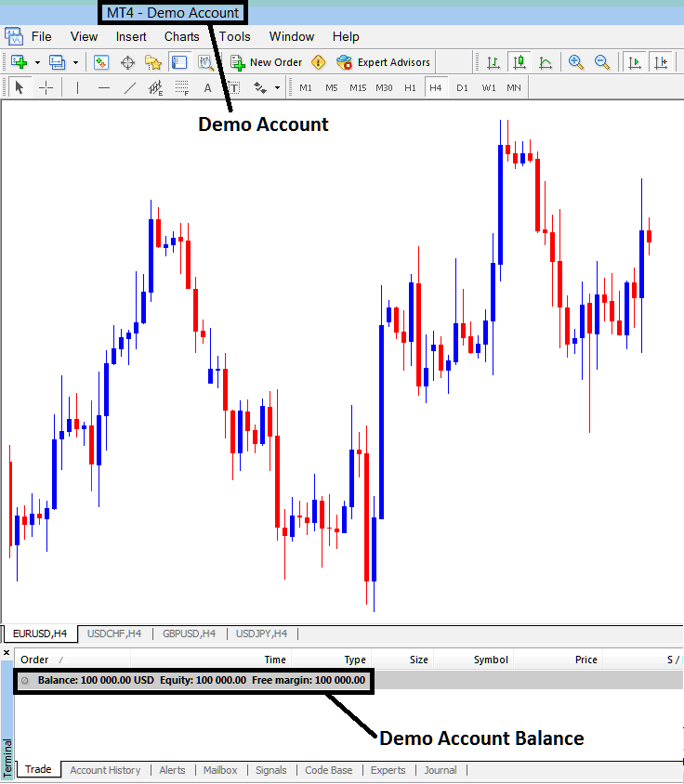Image resolution: width=684 pixels, height=784 pixels.
Task: Switch chart to line chart mode
Action: pos(546,62)
